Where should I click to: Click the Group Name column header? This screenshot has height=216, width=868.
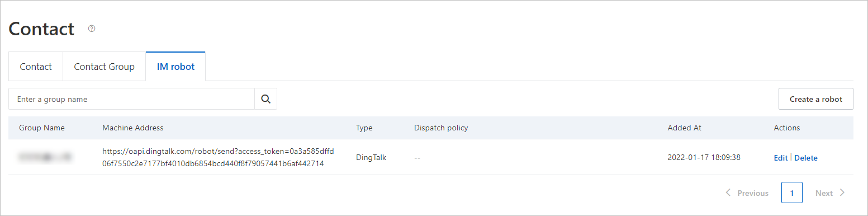(x=42, y=128)
